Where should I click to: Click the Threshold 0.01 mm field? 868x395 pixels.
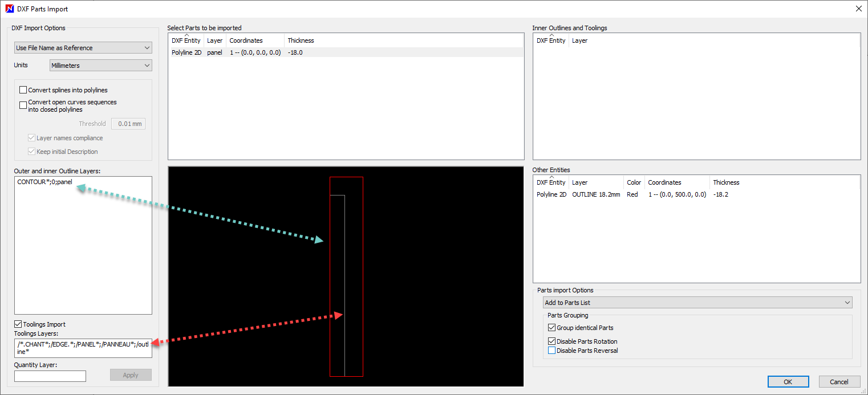pos(128,124)
